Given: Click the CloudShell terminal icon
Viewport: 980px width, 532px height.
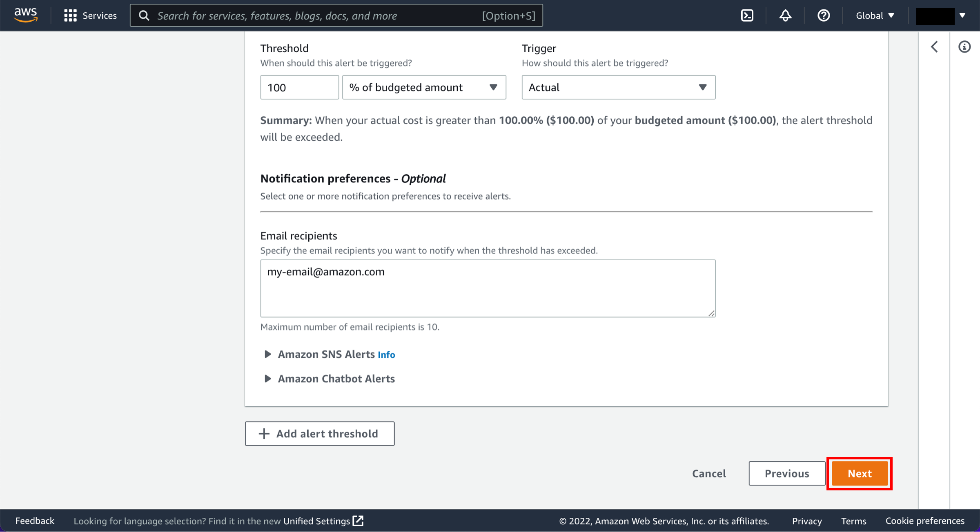Looking at the screenshot, I should coord(746,15).
